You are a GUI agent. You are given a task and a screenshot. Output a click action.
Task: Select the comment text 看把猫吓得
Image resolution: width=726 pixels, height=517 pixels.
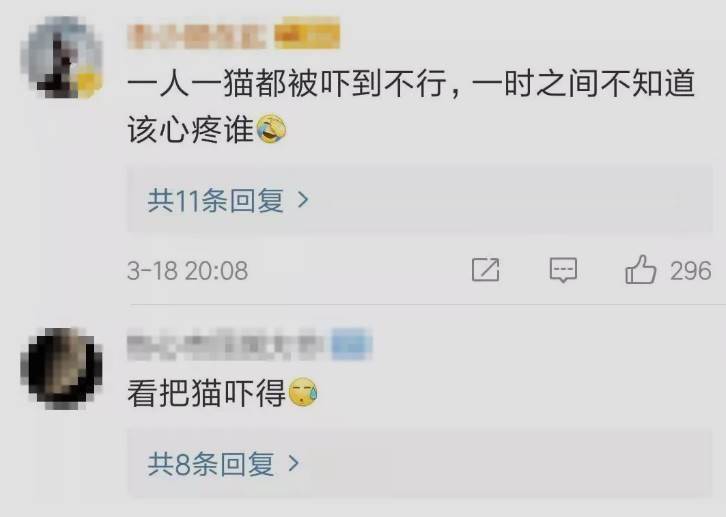207,393
